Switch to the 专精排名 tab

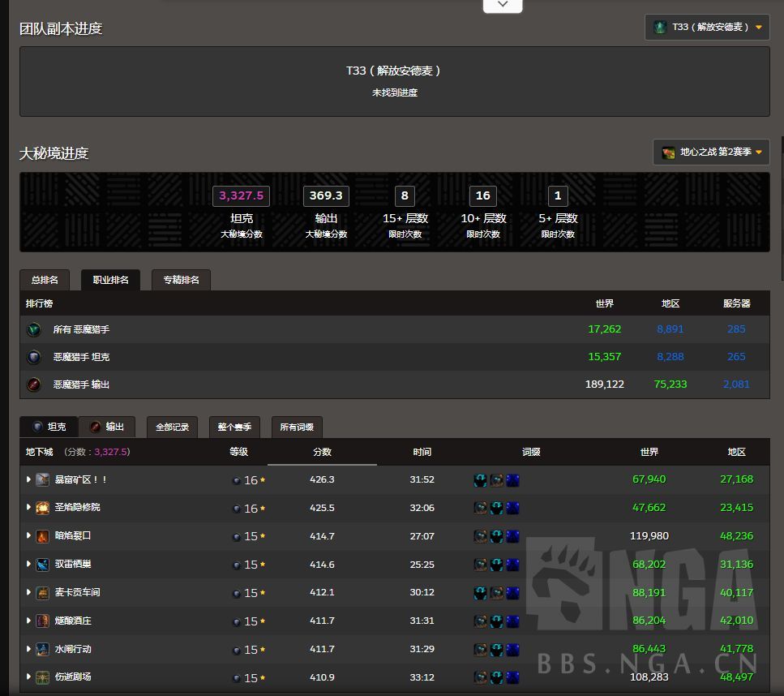tap(181, 280)
